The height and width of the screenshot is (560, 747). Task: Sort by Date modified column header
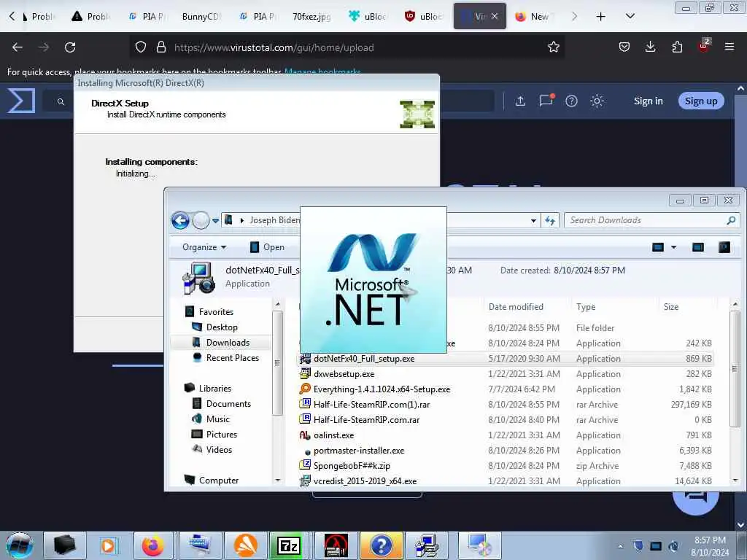(516, 307)
